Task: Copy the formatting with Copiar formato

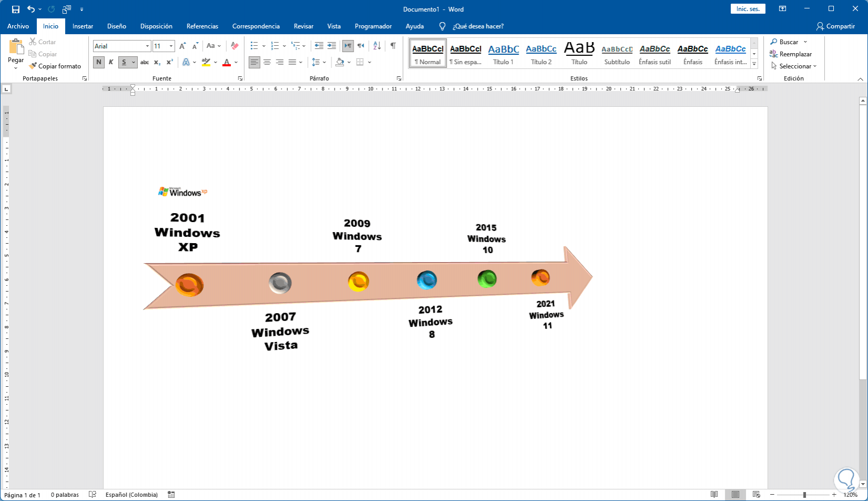Action: (55, 66)
